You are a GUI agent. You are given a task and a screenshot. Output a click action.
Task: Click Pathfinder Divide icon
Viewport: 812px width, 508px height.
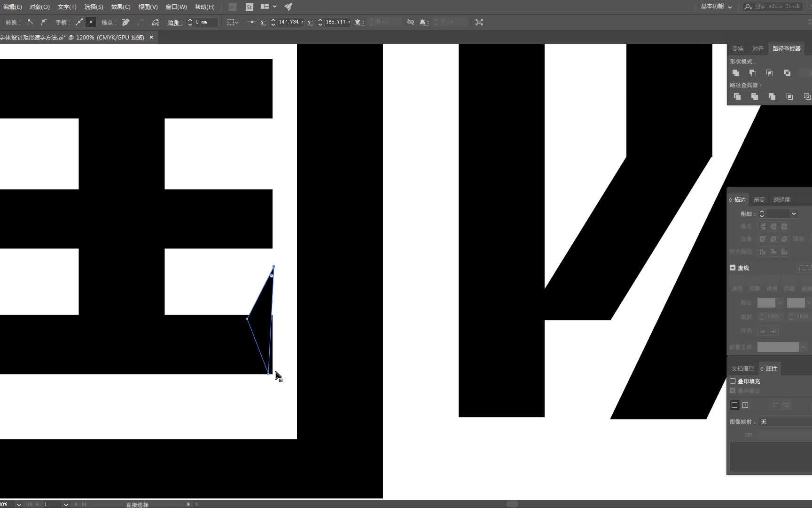click(x=737, y=96)
